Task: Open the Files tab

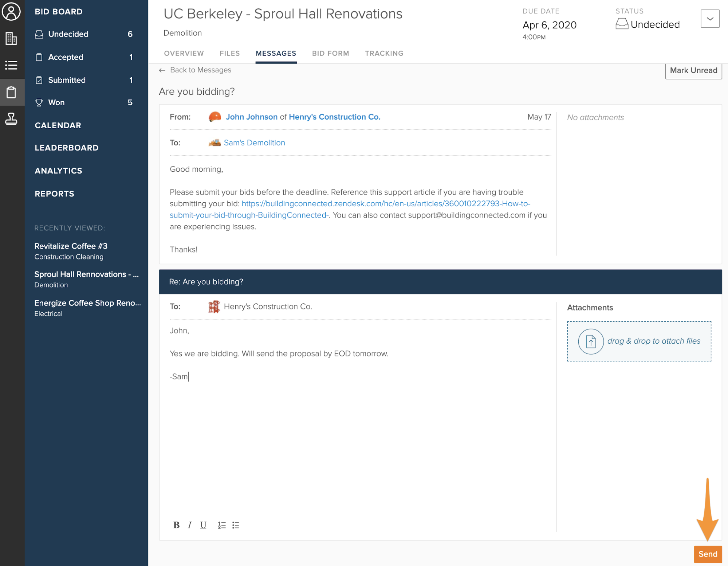Action: (229, 53)
